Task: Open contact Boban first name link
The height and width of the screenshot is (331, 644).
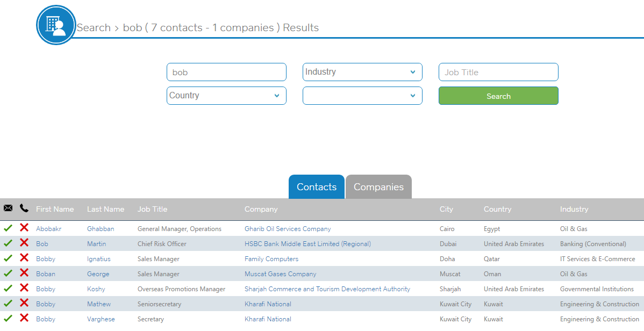Action: pyautogui.click(x=46, y=274)
